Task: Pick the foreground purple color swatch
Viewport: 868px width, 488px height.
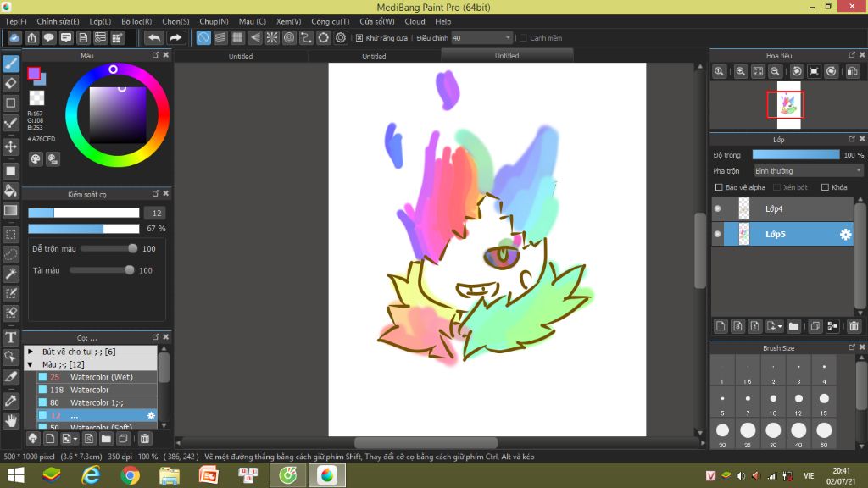Action: (x=34, y=73)
